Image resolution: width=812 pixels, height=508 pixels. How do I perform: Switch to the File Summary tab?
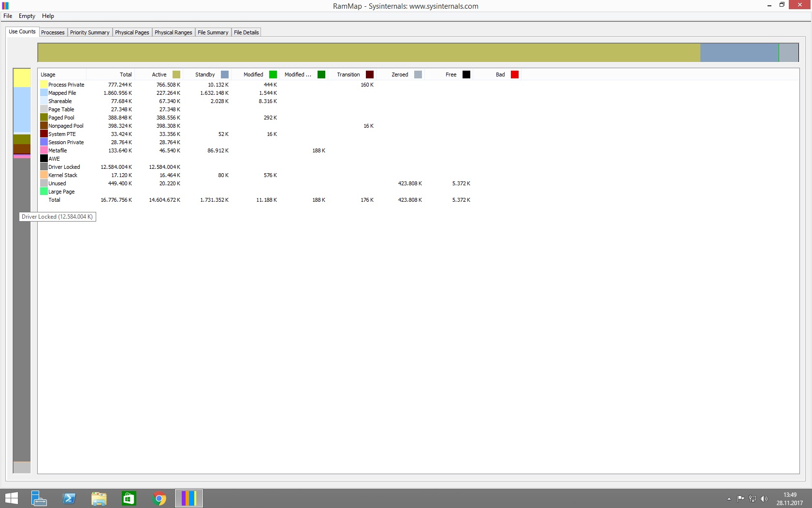[x=213, y=32]
